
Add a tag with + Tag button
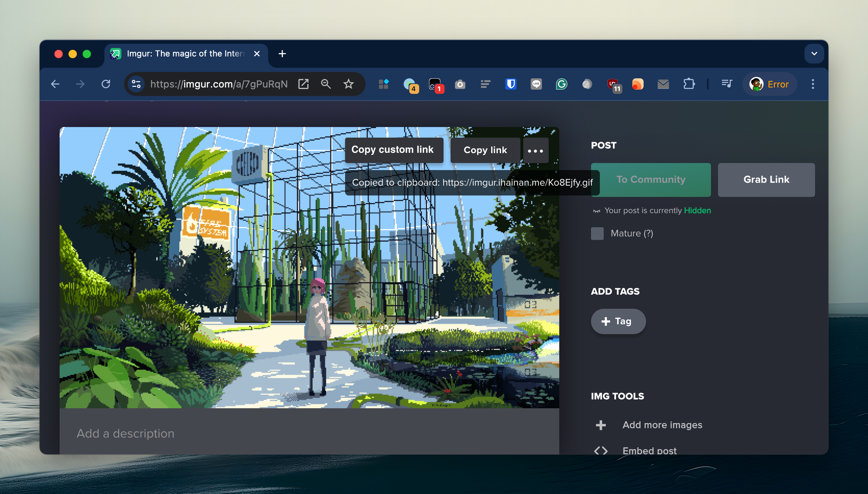coord(618,321)
